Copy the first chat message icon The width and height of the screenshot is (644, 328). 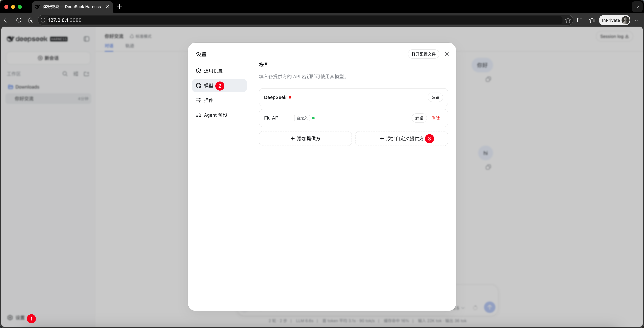pos(488,79)
